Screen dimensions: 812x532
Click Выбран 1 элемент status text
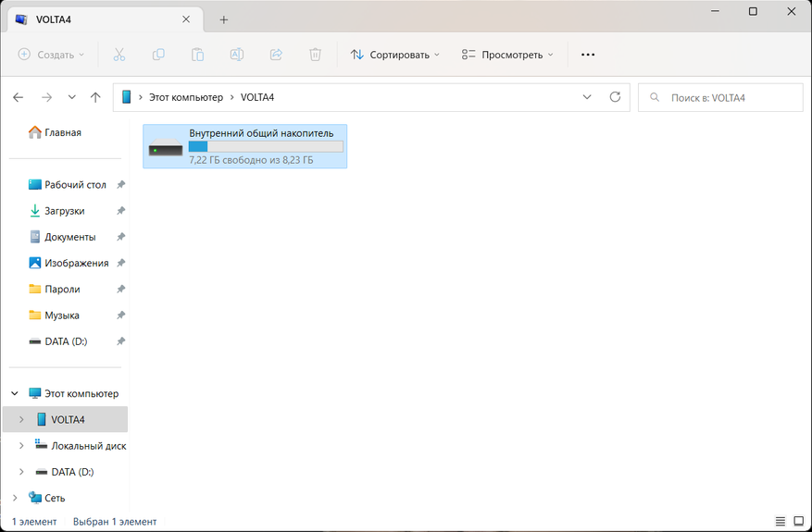(115, 522)
